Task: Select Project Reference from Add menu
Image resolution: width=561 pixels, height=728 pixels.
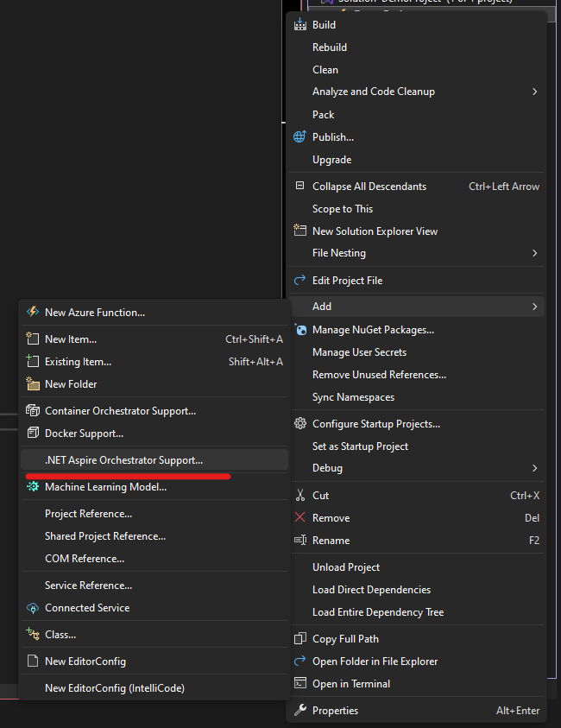Action: click(88, 514)
